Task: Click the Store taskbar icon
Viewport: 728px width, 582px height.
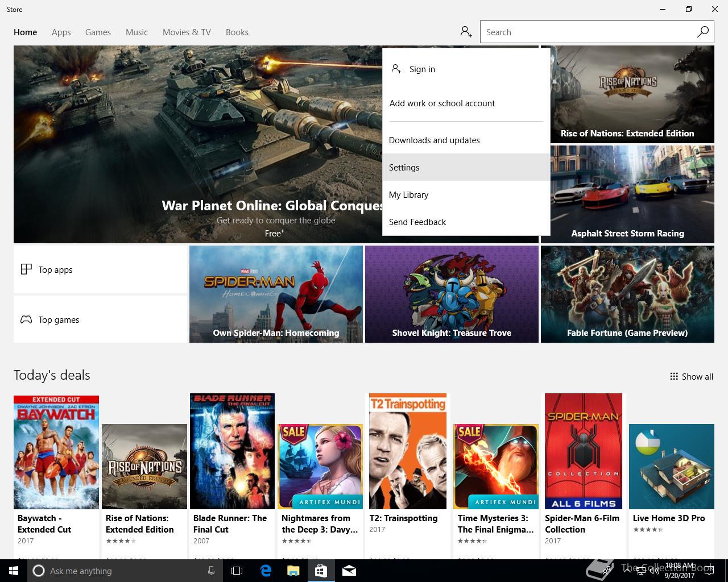Action: coord(321,571)
